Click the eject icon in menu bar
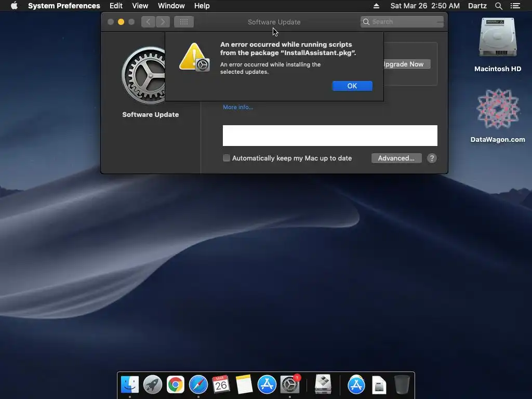The height and width of the screenshot is (399, 532). (376, 6)
